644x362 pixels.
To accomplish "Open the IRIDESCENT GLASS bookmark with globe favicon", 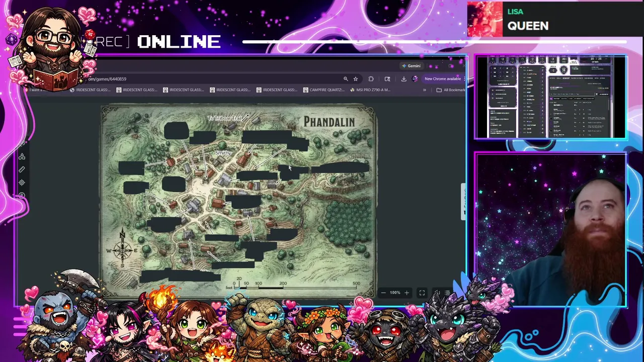I will (x=91, y=90).
